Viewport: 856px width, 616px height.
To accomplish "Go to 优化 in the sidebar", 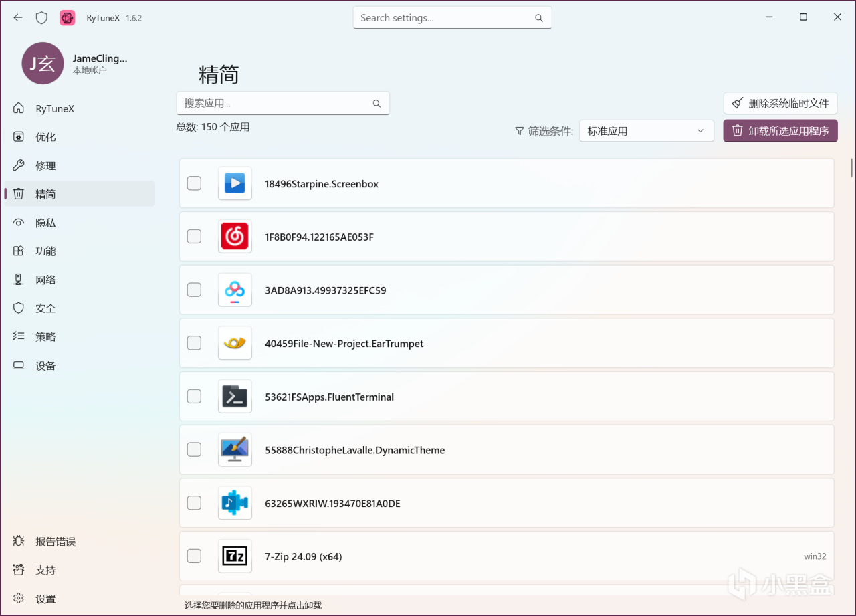I will pyautogui.click(x=80, y=137).
